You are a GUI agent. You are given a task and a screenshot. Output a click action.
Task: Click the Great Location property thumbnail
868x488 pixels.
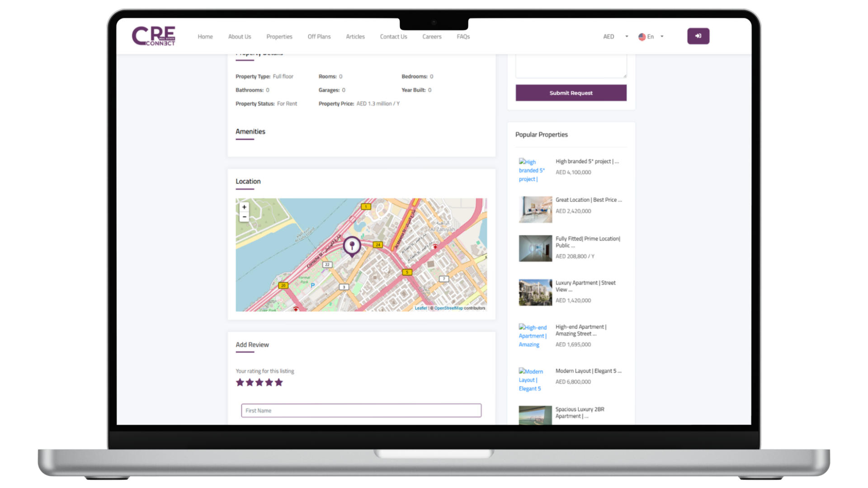click(535, 210)
